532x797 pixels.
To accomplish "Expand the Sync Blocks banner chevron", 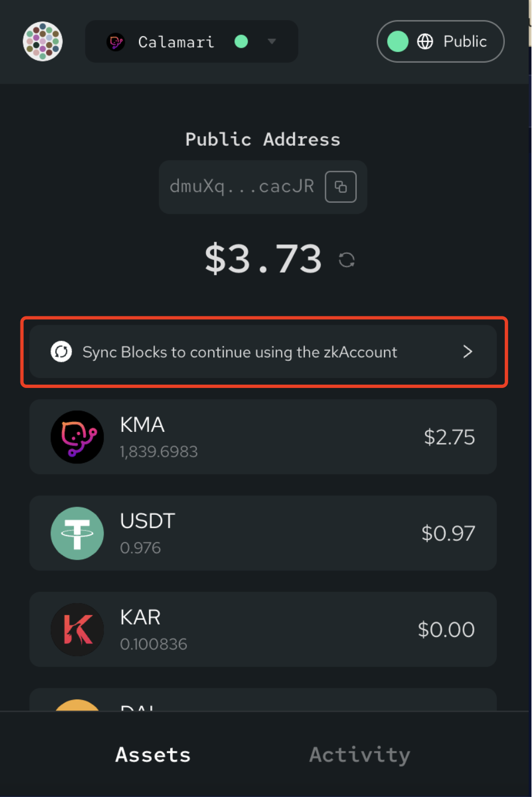I will [468, 352].
